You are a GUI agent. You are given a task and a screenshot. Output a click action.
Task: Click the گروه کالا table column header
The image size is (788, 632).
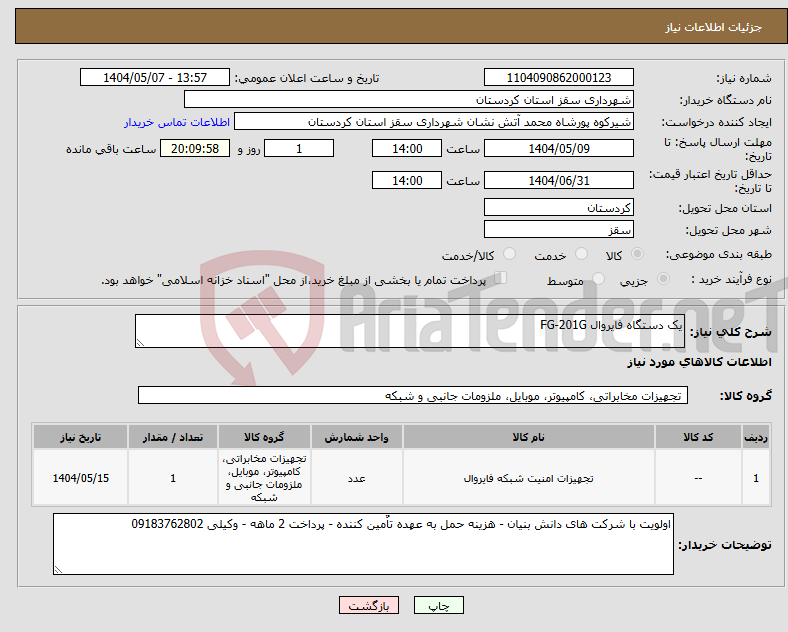click(x=264, y=437)
